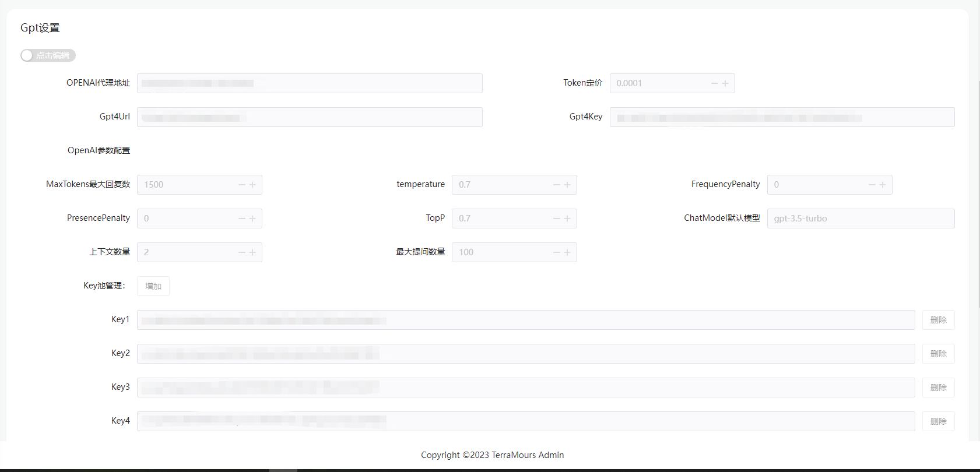Click the 增加 button in Key池管理

click(153, 286)
